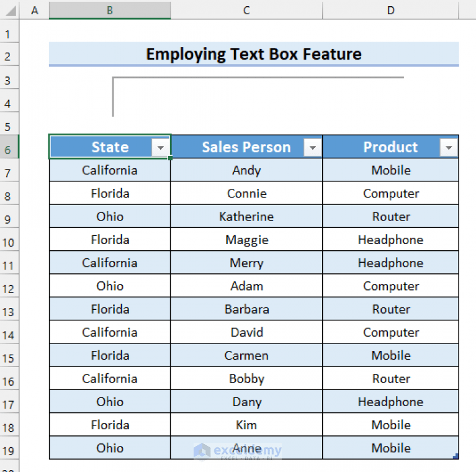This screenshot has width=476, height=472.
Task: Select Headphone in row 10
Action: pos(391,240)
